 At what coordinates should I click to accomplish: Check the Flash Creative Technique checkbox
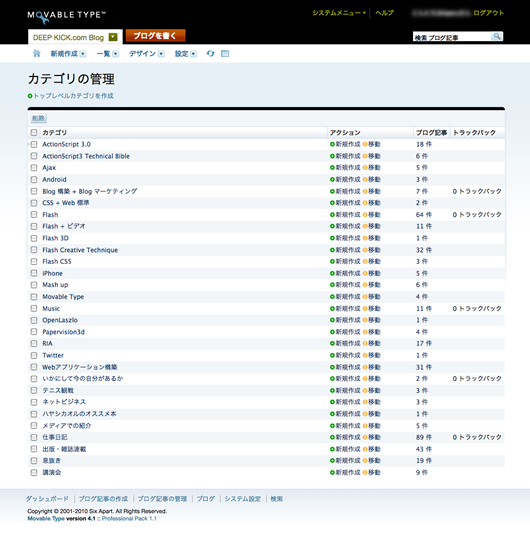34,250
